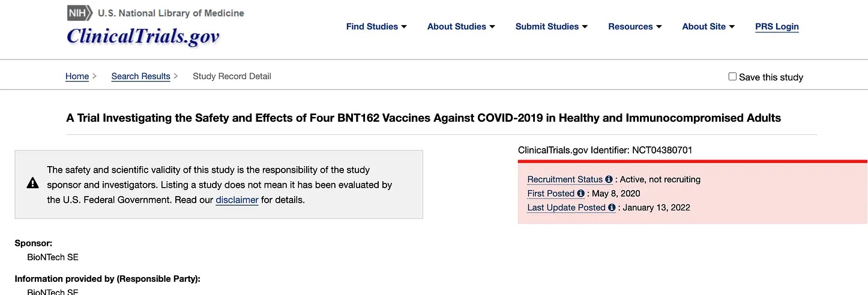Image resolution: width=868 pixels, height=295 pixels.
Task: Open the disclaimer link
Action: pyautogui.click(x=237, y=200)
